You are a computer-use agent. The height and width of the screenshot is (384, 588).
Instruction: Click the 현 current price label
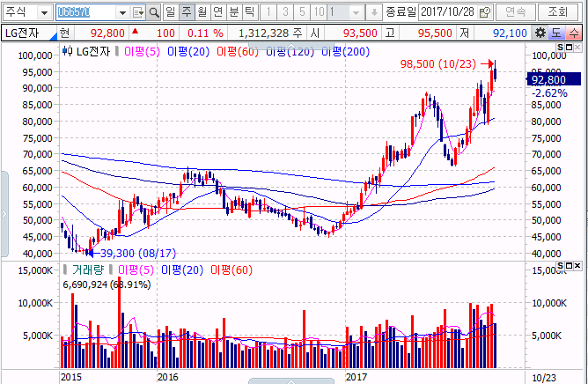(x=64, y=33)
